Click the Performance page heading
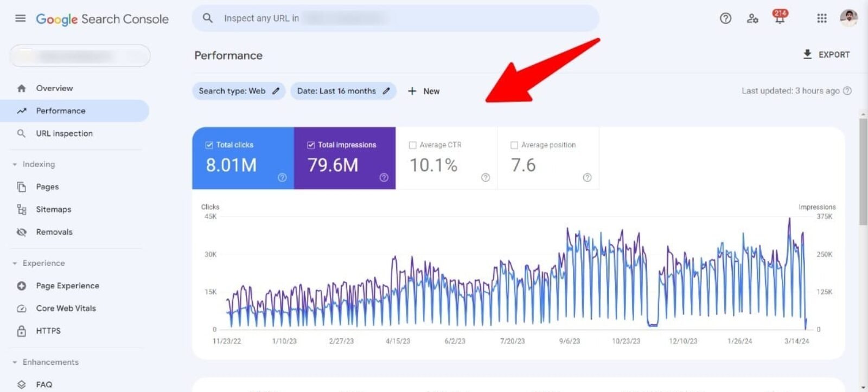This screenshot has height=392, width=868. 228,55
